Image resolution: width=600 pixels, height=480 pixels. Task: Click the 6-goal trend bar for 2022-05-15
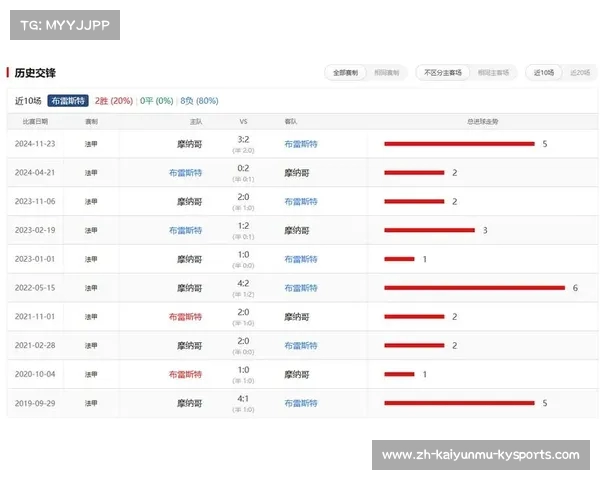(474, 288)
